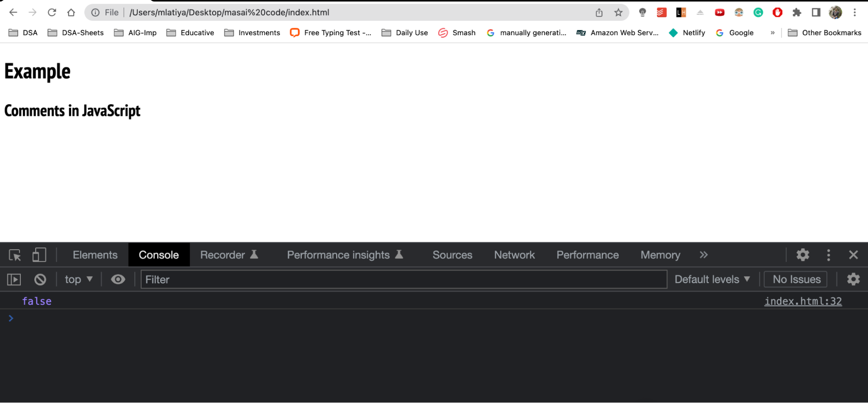
Task: Switch to the Elements tab
Action: click(95, 255)
